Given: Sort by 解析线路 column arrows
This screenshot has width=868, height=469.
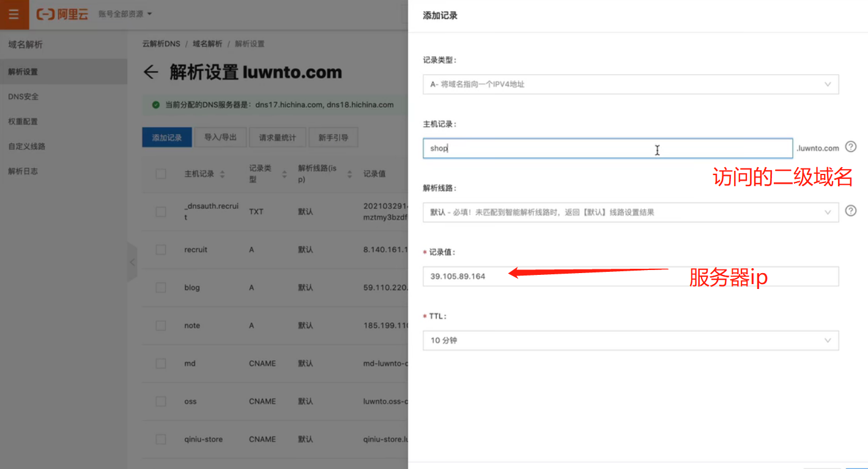Looking at the screenshot, I should point(350,174).
